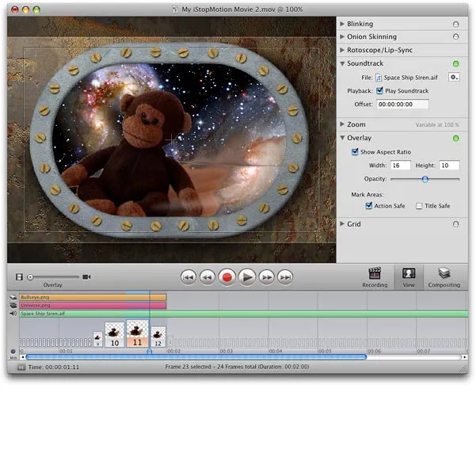
Task: Jump to the last frame
Action: click(x=285, y=277)
